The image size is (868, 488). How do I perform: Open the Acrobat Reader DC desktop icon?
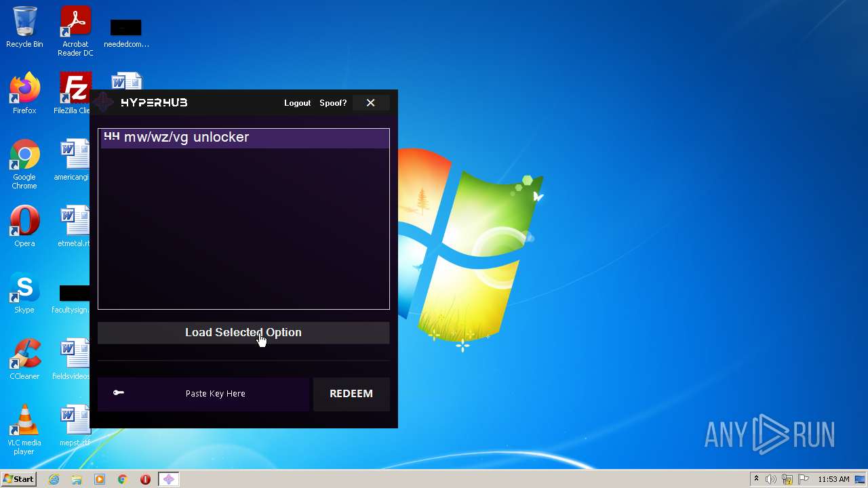tap(75, 31)
